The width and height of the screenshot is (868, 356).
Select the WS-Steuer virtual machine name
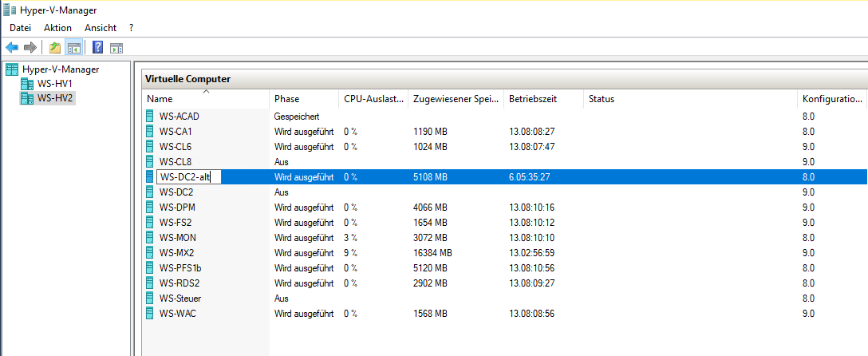(180, 298)
